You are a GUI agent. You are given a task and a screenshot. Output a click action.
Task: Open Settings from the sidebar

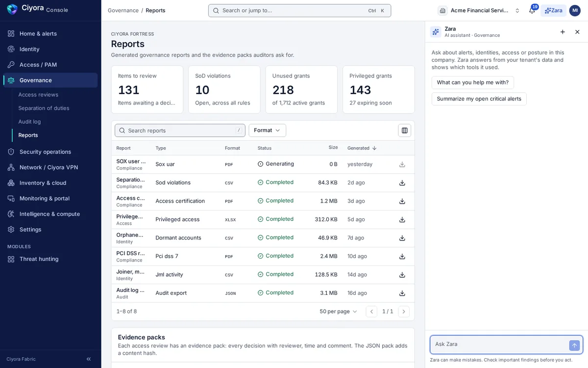pos(50,229)
